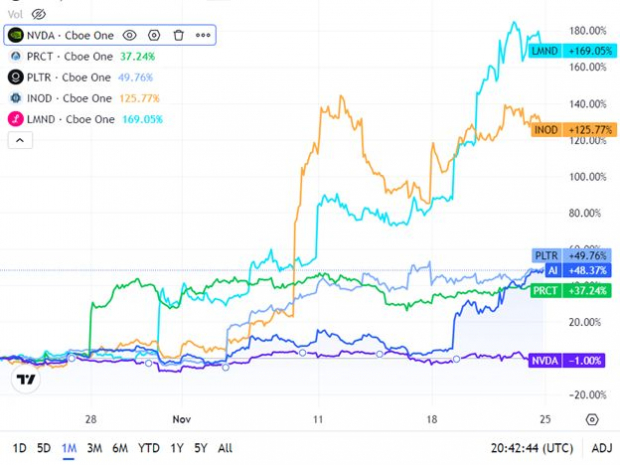The image size is (620, 465).
Task: Click the INOD symbol logo icon
Action: 16,98
